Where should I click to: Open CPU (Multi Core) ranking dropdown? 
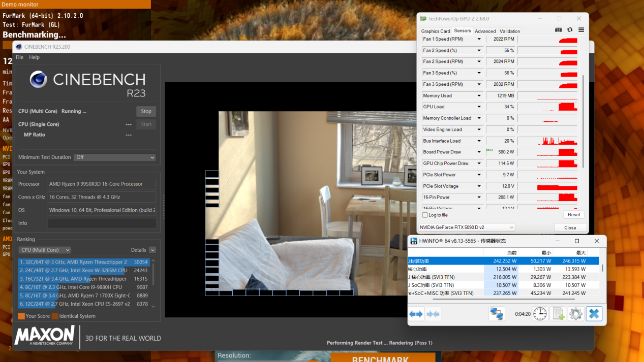[45, 250]
